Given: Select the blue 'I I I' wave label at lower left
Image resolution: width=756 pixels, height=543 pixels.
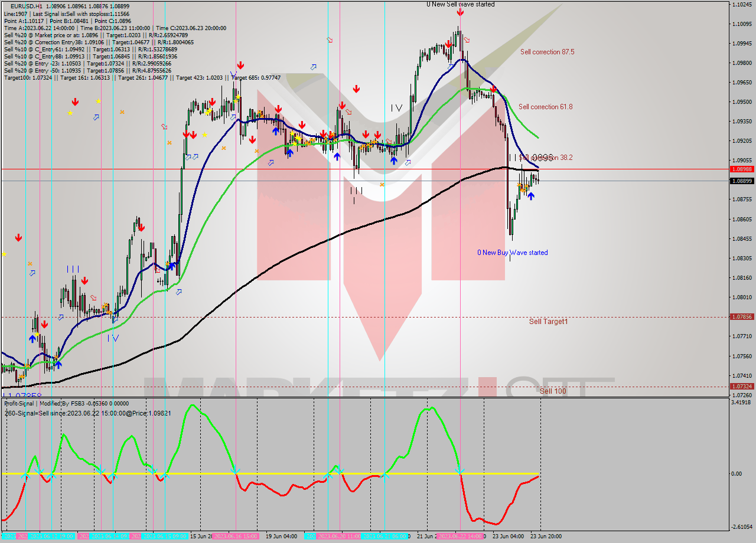Looking at the screenshot, I should coord(73,269).
